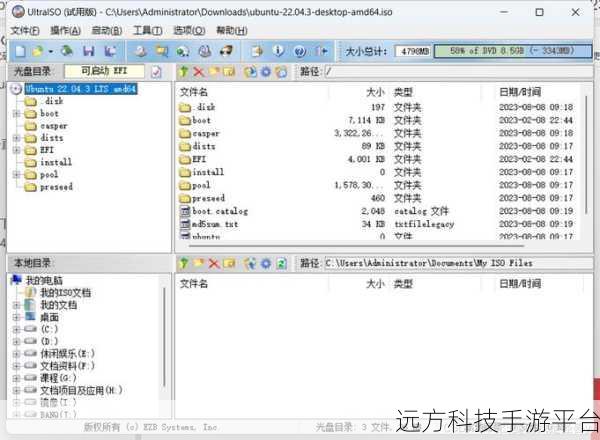Sort image list by 文件名 column
This screenshot has height=440, width=600.
tap(194, 92)
